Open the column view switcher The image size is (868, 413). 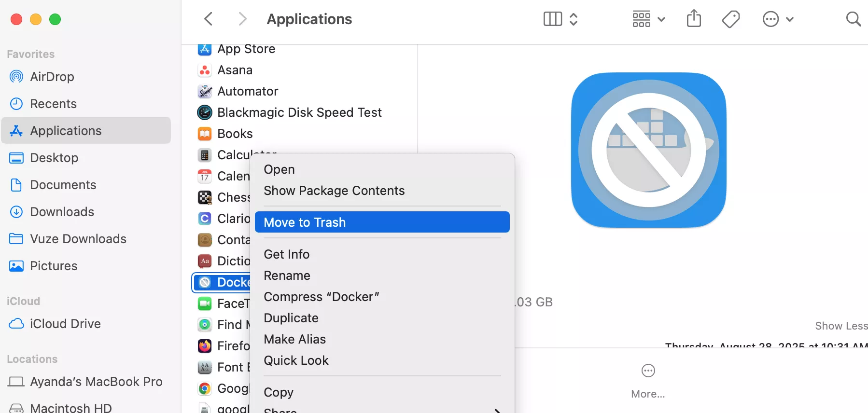(x=560, y=19)
